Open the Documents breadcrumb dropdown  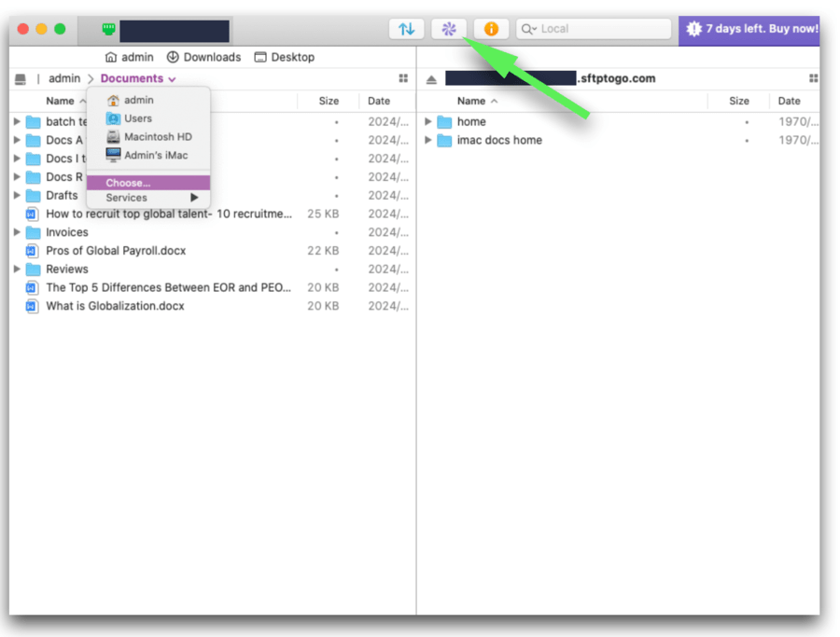point(133,77)
